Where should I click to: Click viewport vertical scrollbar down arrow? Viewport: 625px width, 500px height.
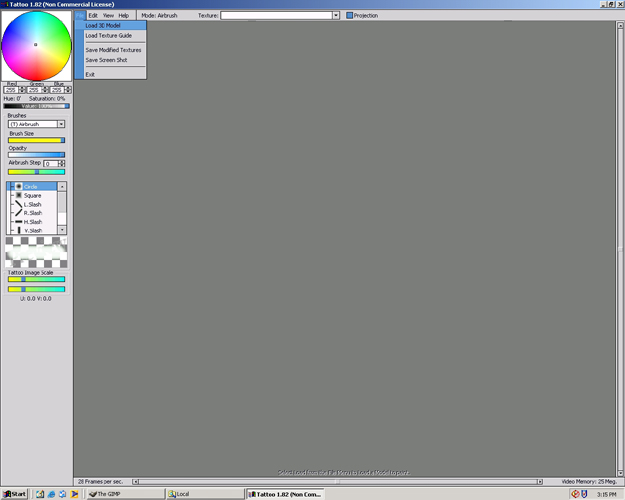tap(620, 474)
